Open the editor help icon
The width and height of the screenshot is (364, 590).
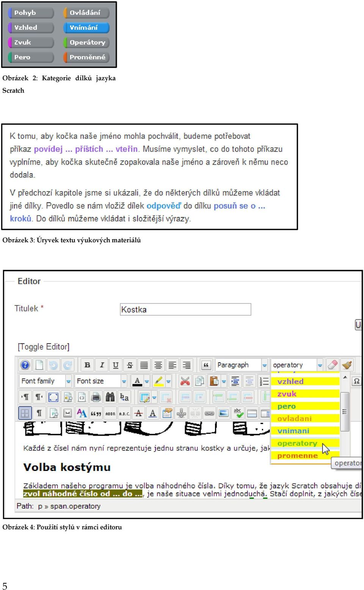[25, 365]
